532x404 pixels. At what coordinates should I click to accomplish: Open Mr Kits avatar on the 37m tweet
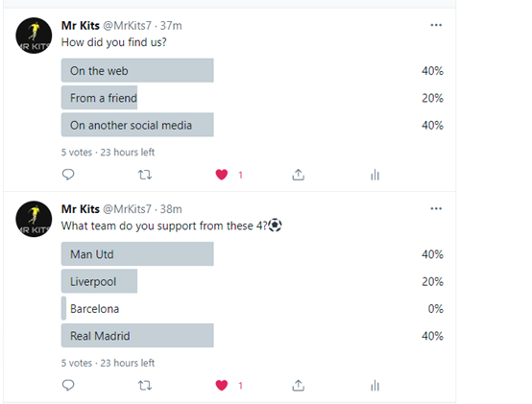pos(34,36)
